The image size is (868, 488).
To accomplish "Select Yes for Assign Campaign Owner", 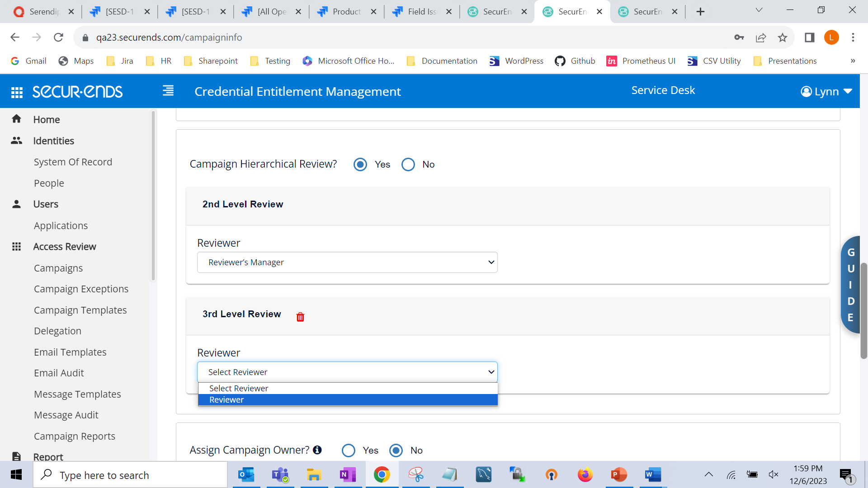I will [349, 450].
